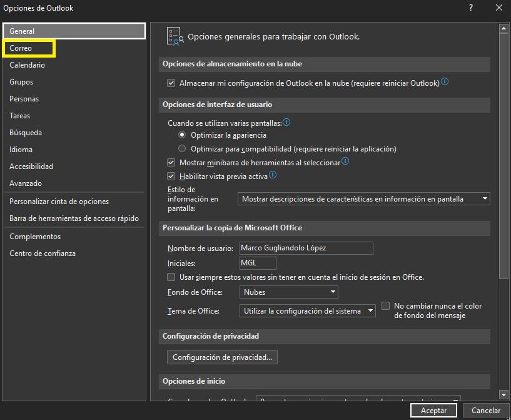
Task: Click the Configuración de privacidad button
Action: coord(222,357)
